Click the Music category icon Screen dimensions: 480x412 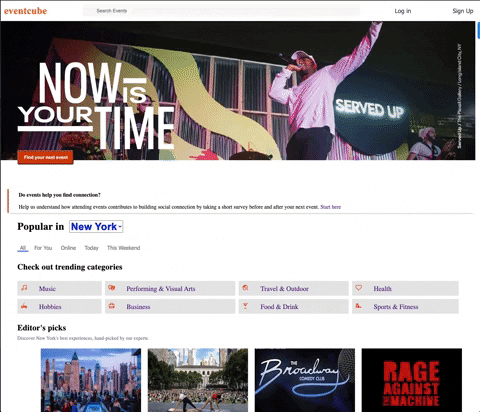coord(24,288)
